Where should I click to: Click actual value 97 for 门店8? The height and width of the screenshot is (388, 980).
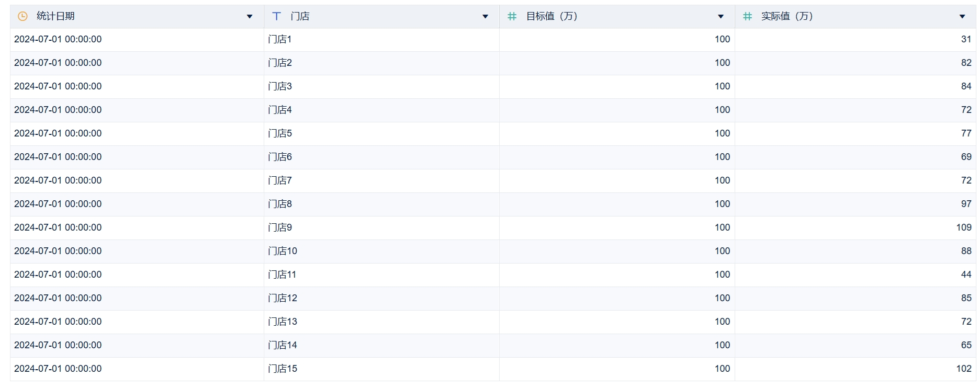[966, 204]
